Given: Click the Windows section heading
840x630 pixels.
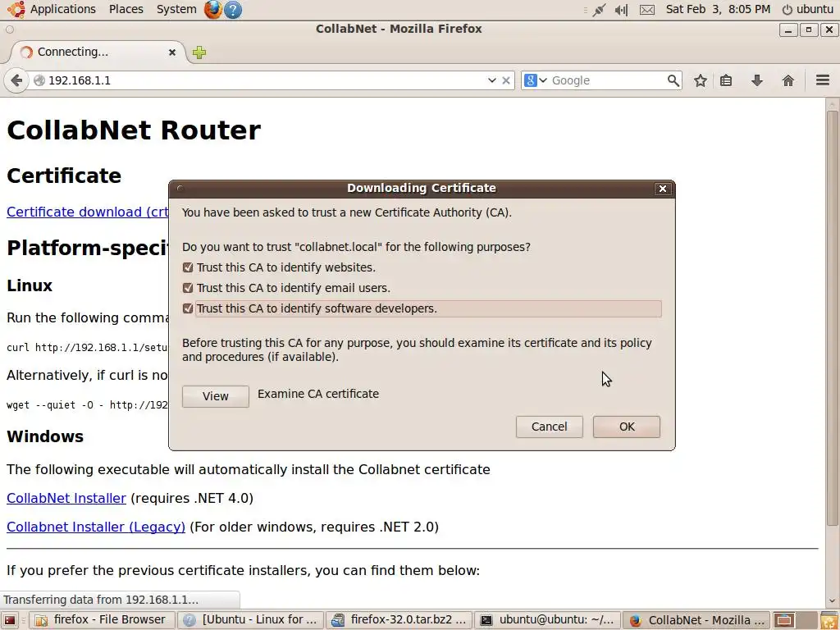Looking at the screenshot, I should [45, 436].
